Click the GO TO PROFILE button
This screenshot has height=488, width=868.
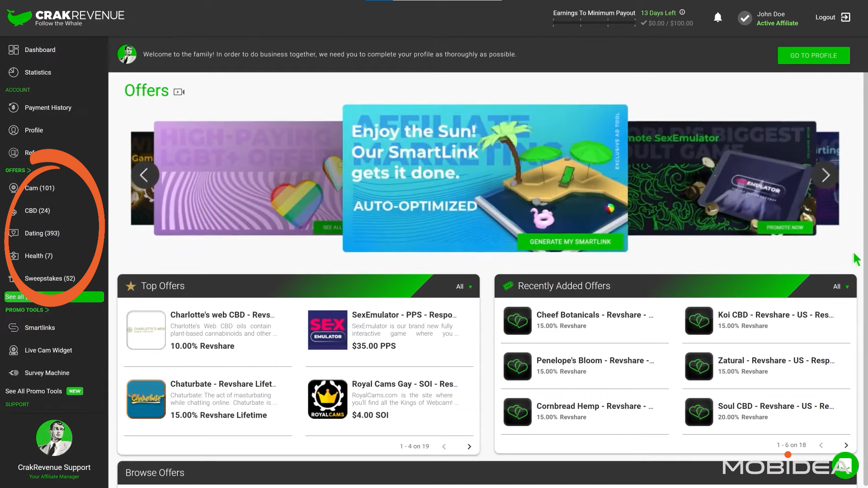[813, 56]
